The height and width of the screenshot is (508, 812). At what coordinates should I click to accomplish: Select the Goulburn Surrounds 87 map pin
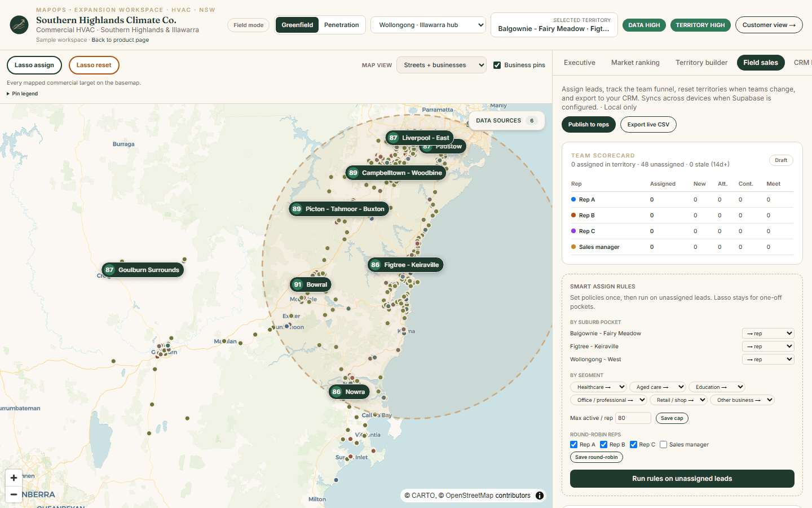(x=143, y=270)
